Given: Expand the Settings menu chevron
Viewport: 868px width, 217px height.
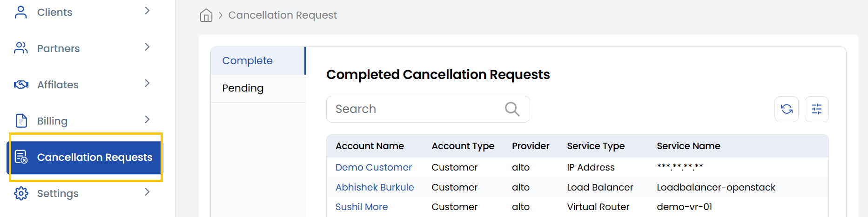Looking at the screenshot, I should tap(147, 192).
